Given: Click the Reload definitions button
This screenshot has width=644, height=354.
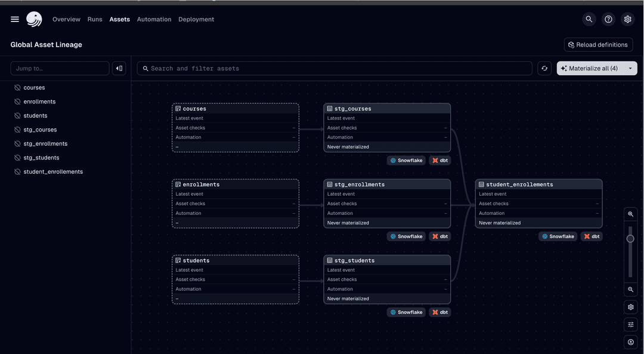Looking at the screenshot, I should 598,44.
